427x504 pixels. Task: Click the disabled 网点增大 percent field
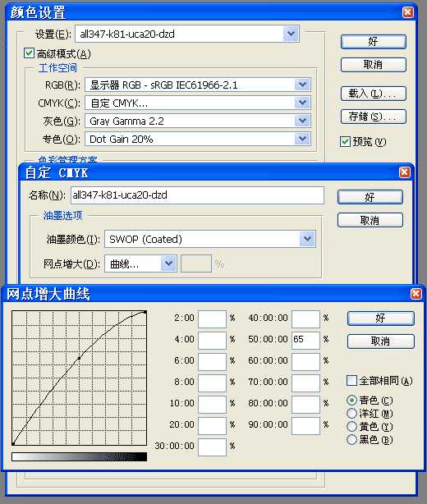tap(195, 263)
